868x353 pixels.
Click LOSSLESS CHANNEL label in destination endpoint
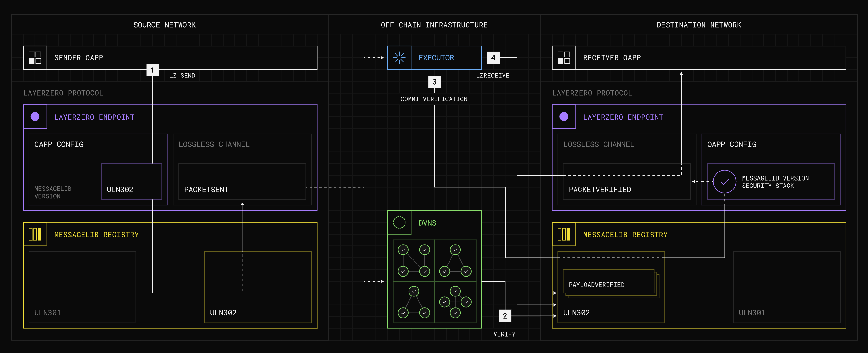point(599,144)
